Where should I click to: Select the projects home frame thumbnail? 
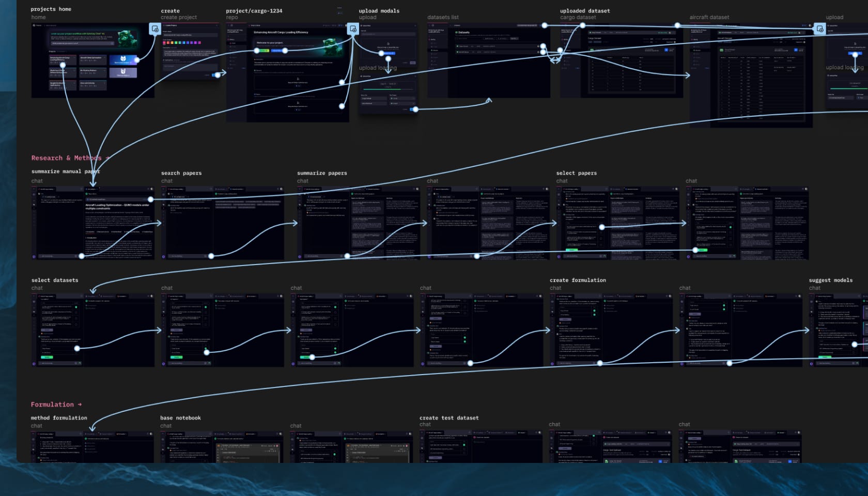93,60
